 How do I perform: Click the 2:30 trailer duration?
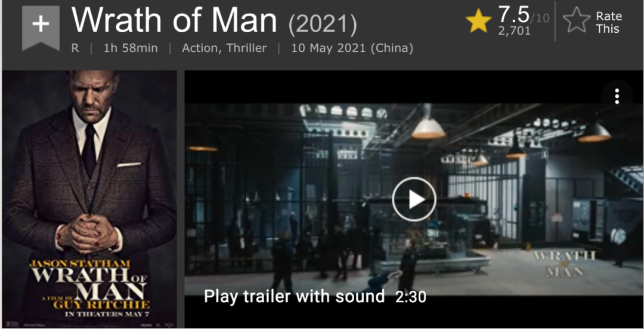pyautogui.click(x=411, y=297)
